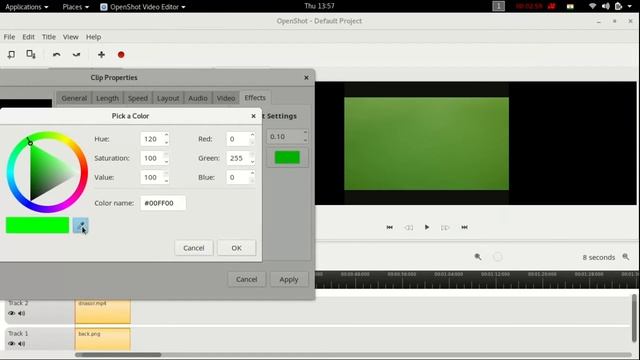Open the Title menu
Image resolution: width=640 pixels, height=360 pixels.
pos(49,37)
